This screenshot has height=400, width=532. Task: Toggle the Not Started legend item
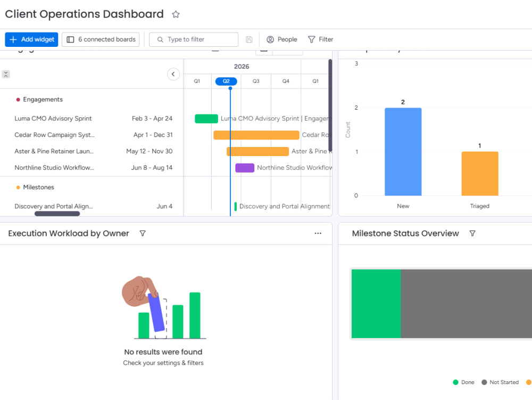pyautogui.click(x=500, y=382)
